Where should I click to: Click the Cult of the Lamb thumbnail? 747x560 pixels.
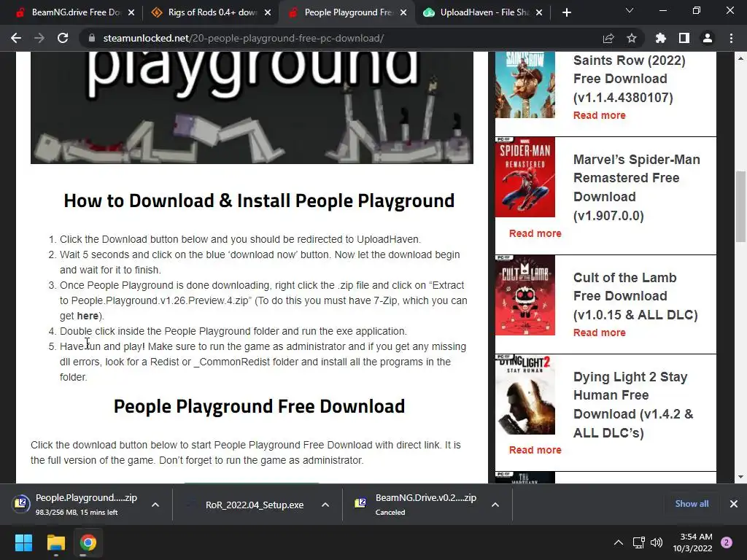pos(525,295)
